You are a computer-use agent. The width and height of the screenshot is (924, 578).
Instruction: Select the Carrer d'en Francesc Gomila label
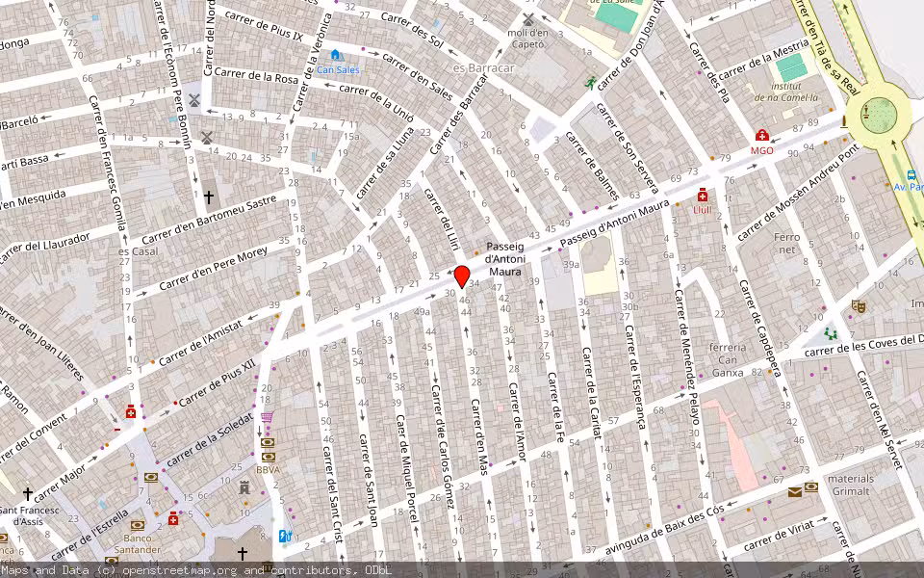point(107,163)
